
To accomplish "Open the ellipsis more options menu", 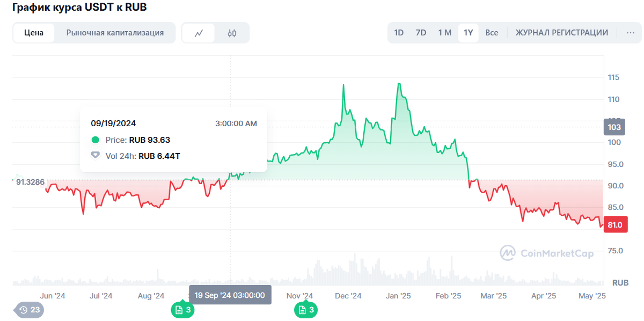I will pos(631,32).
